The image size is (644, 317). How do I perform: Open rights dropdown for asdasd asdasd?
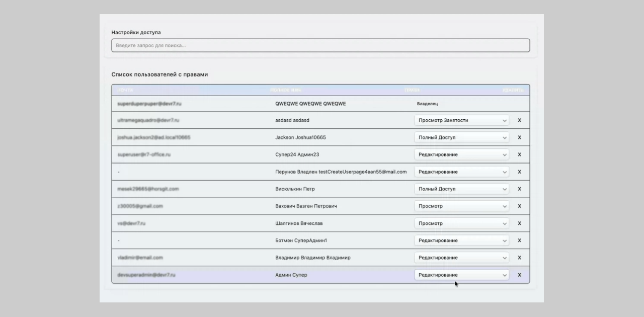[x=461, y=120]
